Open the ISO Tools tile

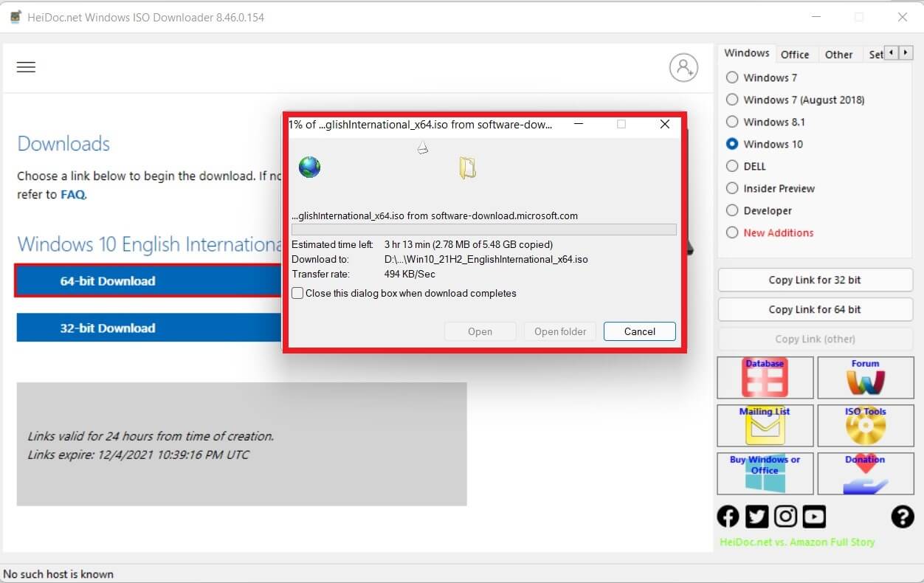point(865,426)
